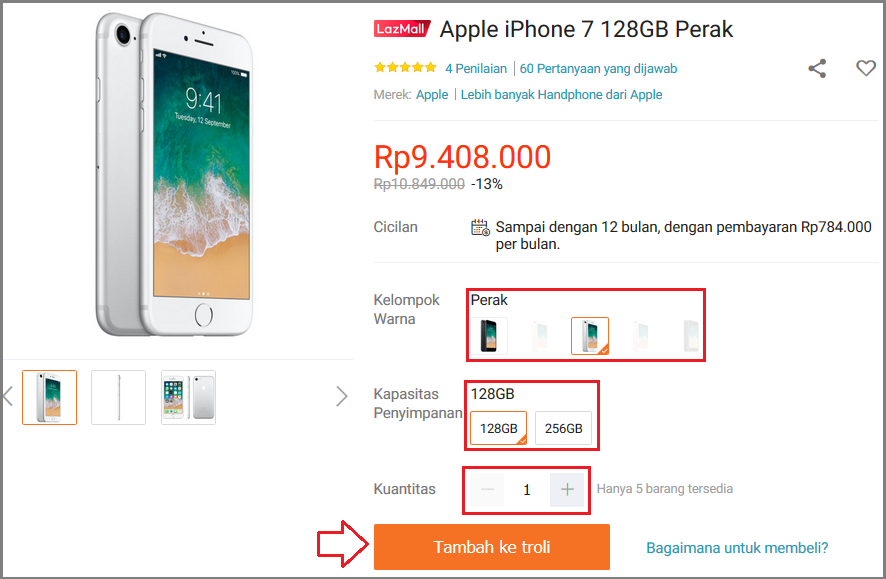886x579 pixels.
Task: Select the side-view phone thumbnail
Action: tap(118, 397)
